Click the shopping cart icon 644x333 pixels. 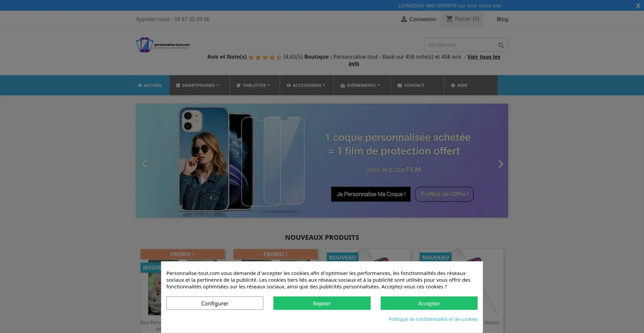pyautogui.click(x=449, y=19)
